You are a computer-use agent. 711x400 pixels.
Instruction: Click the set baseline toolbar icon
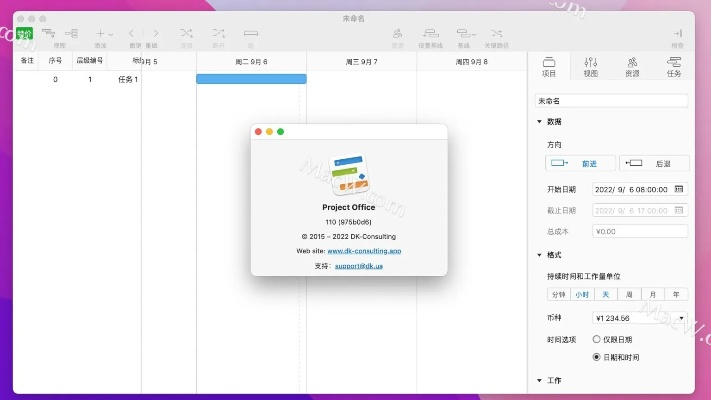click(x=431, y=33)
